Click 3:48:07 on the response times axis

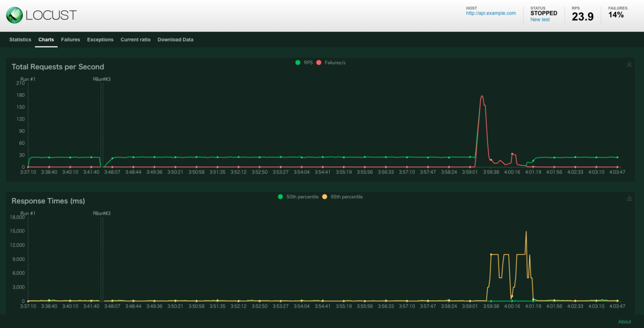(112, 306)
